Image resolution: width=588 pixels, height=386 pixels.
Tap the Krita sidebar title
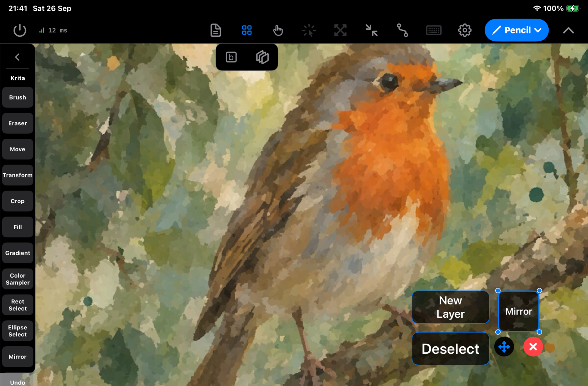click(18, 78)
